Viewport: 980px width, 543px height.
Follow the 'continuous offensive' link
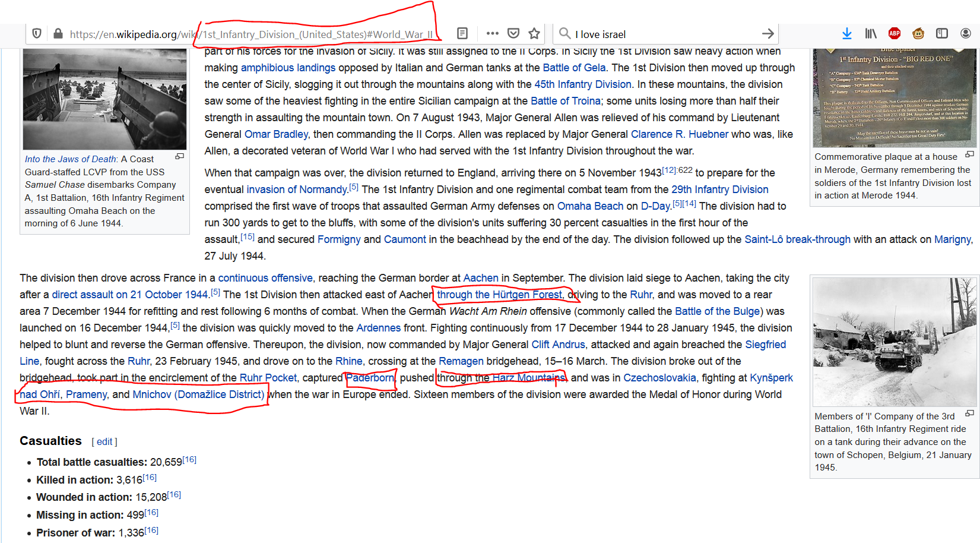265,278
